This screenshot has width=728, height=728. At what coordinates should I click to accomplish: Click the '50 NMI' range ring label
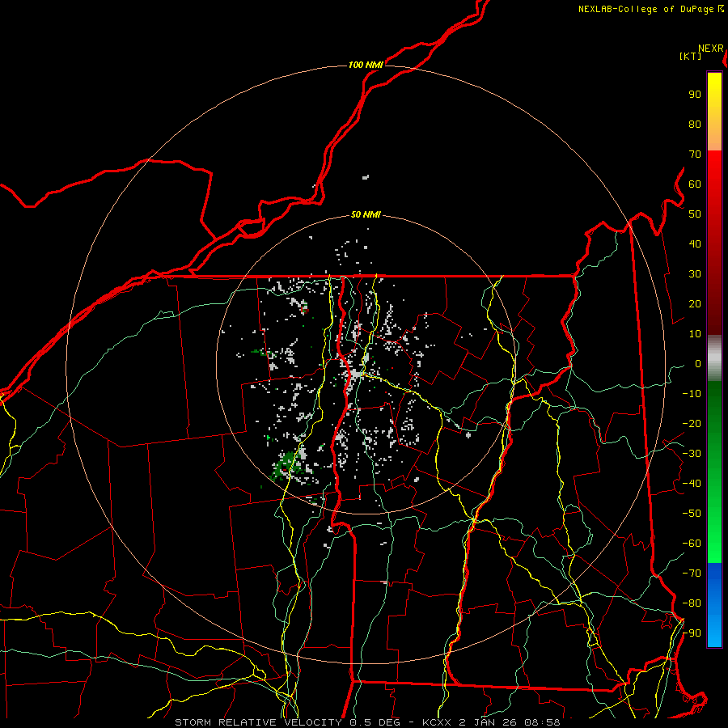pos(366,214)
